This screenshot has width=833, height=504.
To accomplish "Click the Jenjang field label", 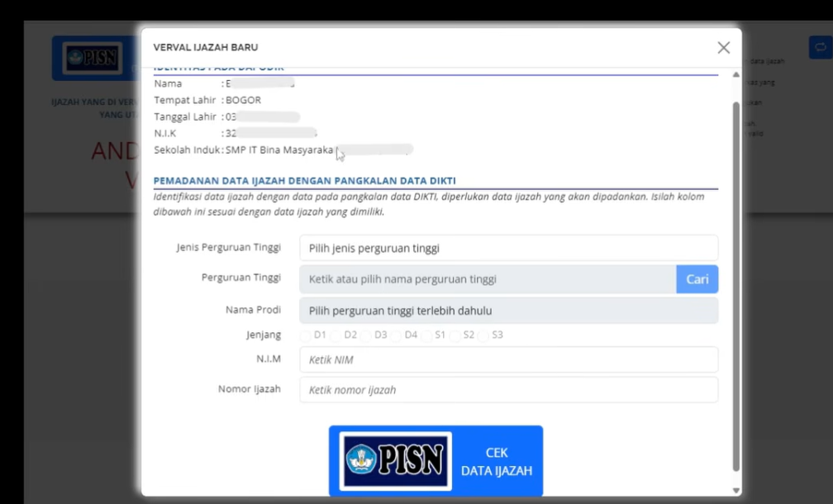I will tap(264, 335).
